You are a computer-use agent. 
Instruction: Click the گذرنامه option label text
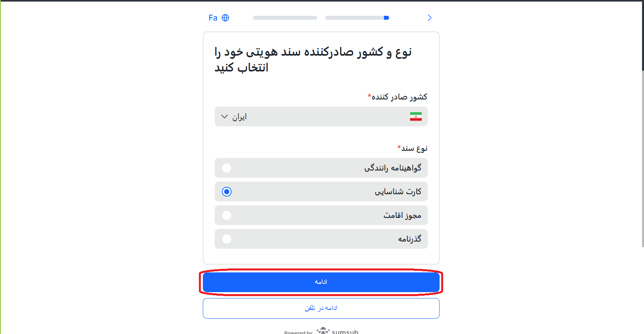tap(410, 239)
